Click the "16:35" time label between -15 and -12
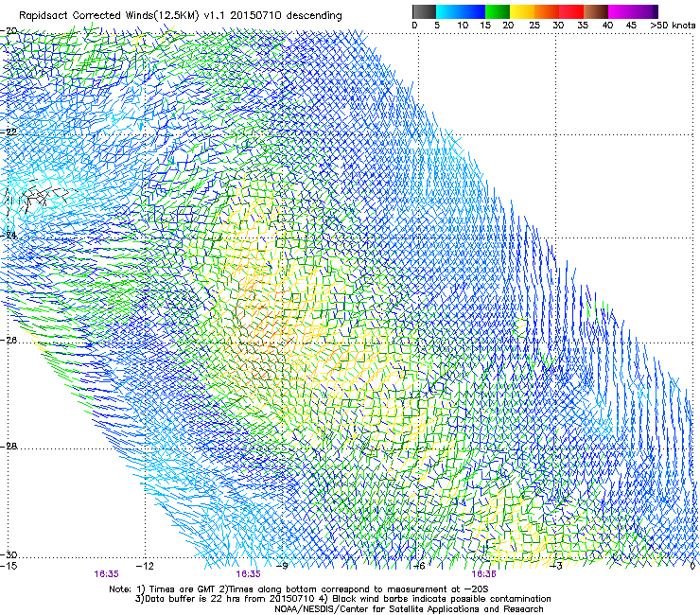Image resolution: width=700 pixels, height=615 pixels. (x=107, y=574)
